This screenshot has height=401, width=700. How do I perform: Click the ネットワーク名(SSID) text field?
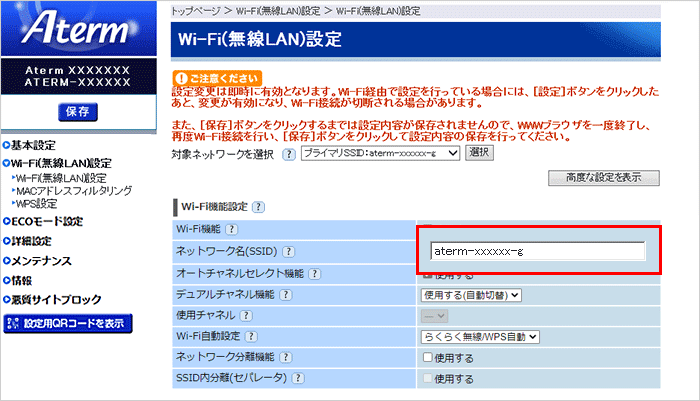[538, 252]
